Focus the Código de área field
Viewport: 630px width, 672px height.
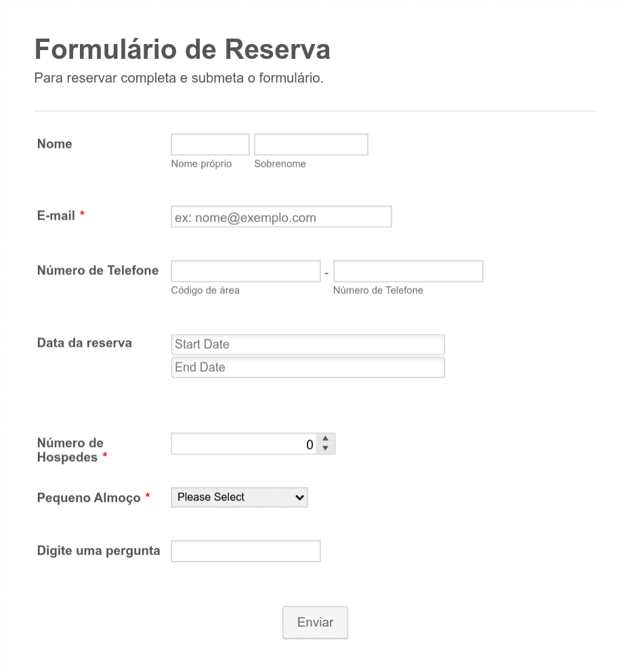(x=245, y=271)
